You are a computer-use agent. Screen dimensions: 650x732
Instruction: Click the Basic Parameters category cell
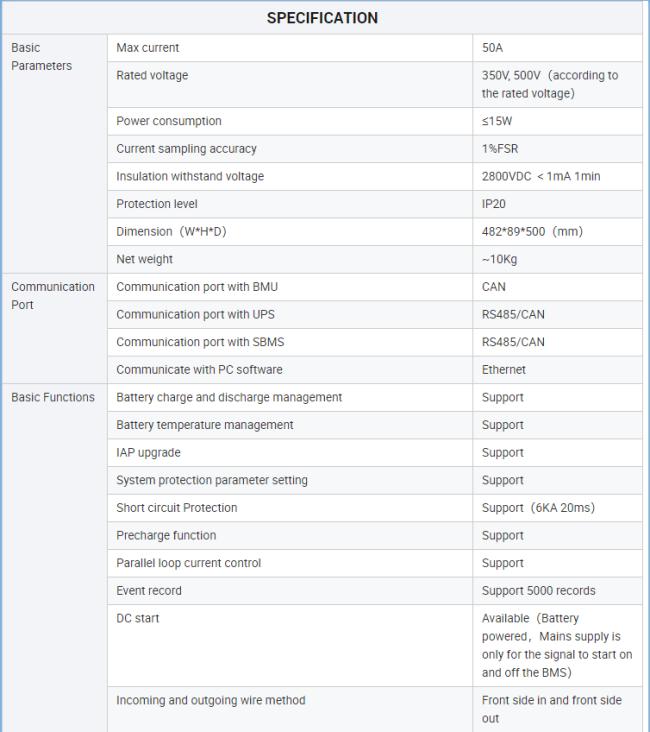click(x=42, y=57)
